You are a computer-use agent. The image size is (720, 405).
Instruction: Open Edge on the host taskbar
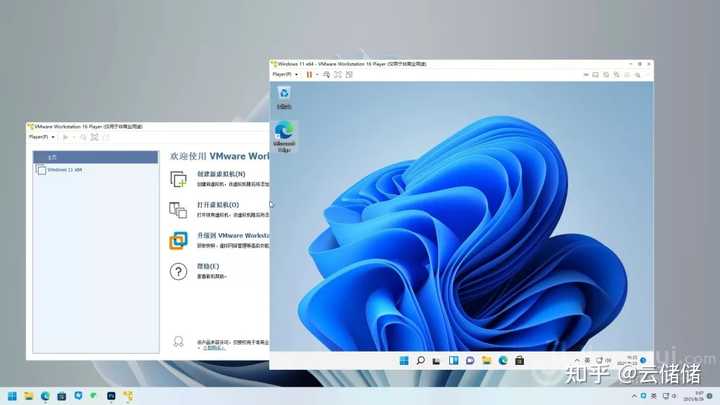(45, 396)
